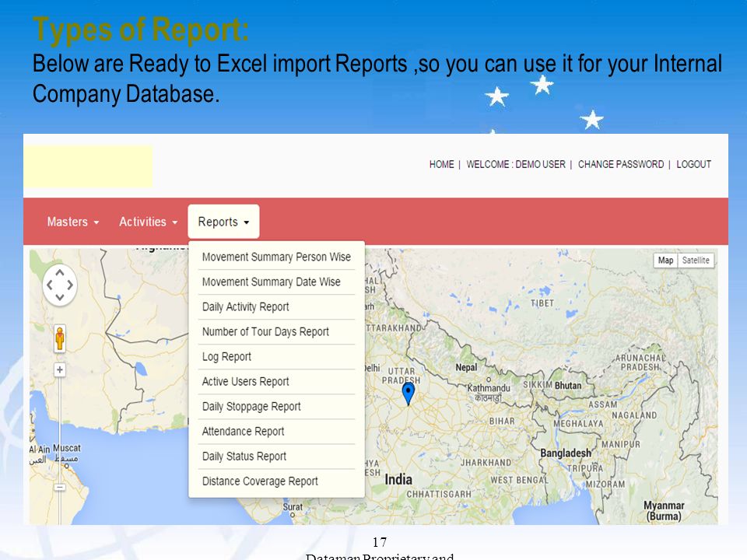Click the Street View pegman icon
The height and width of the screenshot is (560, 747).
(60, 338)
